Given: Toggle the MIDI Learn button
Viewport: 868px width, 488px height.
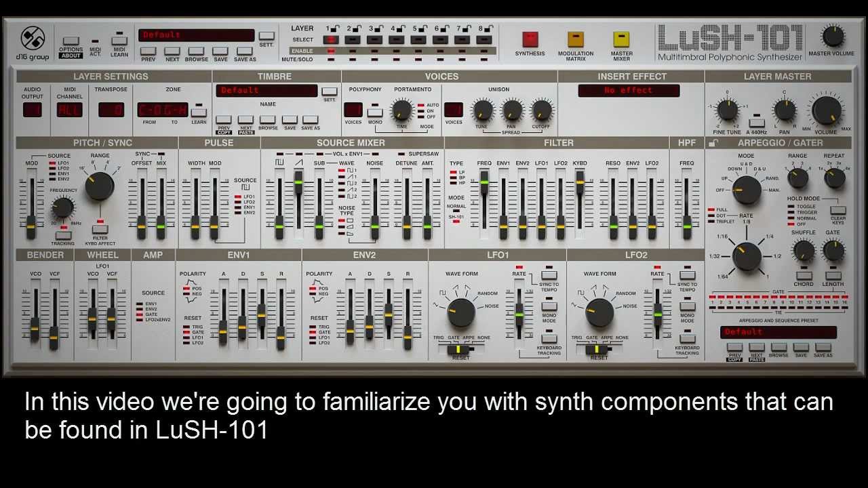Looking at the screenshot, I should point(119,41).
